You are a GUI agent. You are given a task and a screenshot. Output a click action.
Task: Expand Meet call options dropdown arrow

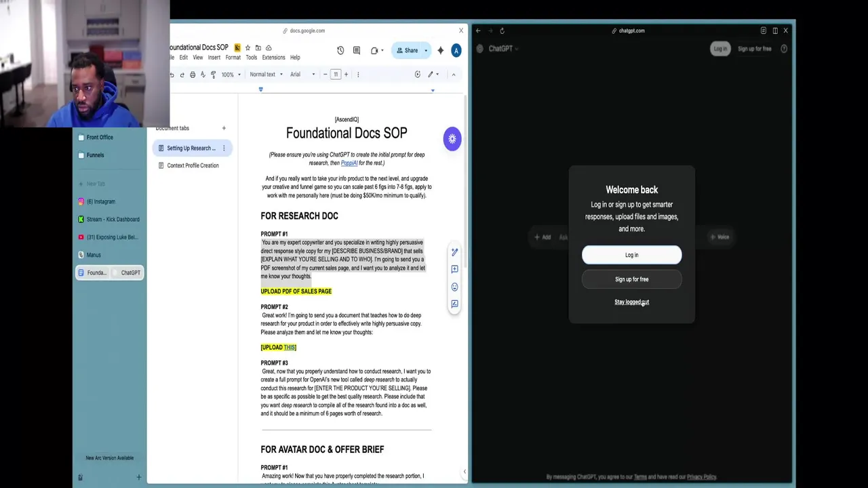coord(382,50)
